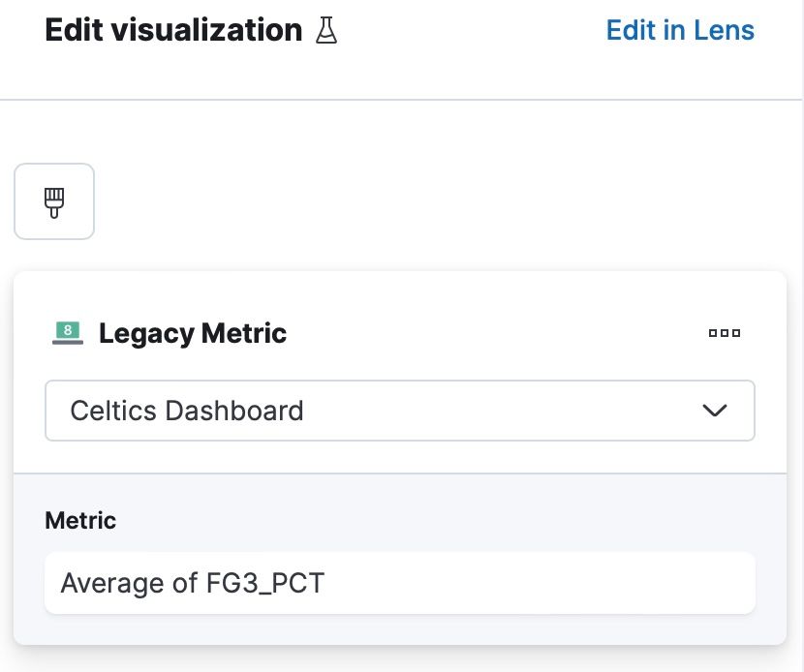Click the Celtics Dashboard text label
The height and width of the screenshot is (672, 804).
click(x=187, y=411)
